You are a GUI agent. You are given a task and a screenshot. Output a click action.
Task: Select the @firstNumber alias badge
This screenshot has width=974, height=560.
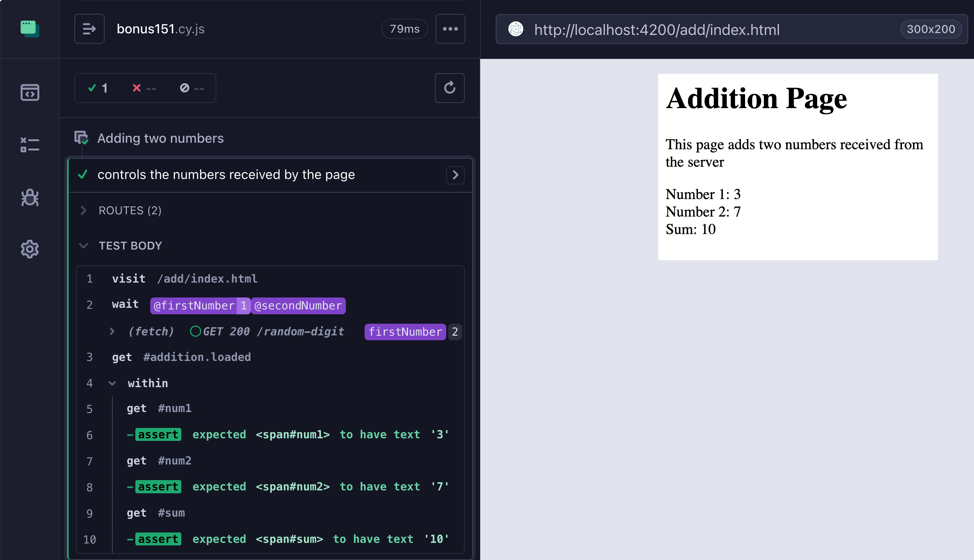194,306
